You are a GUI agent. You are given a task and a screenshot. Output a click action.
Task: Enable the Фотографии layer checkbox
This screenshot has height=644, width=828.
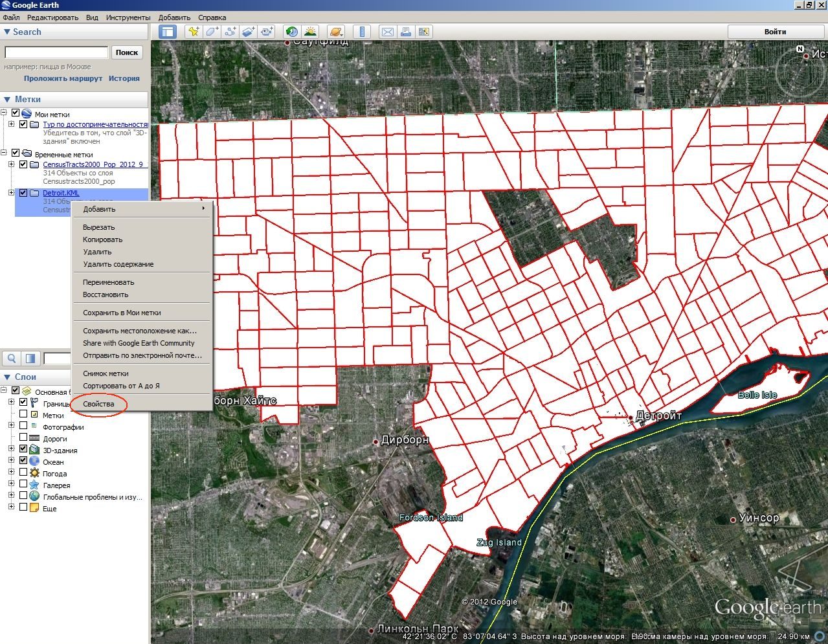(23, 426)
